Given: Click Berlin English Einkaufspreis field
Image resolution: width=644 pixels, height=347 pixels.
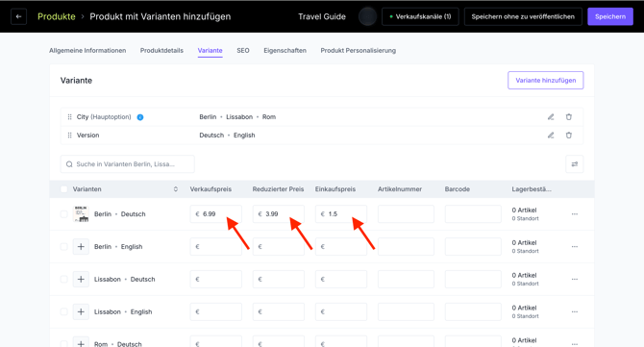Looking at the screenshot, I should [341, 247].
